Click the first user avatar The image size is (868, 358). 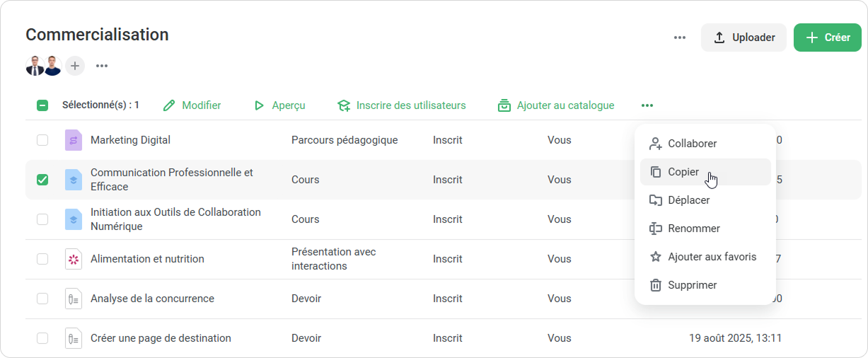click(x=35, y=66)
